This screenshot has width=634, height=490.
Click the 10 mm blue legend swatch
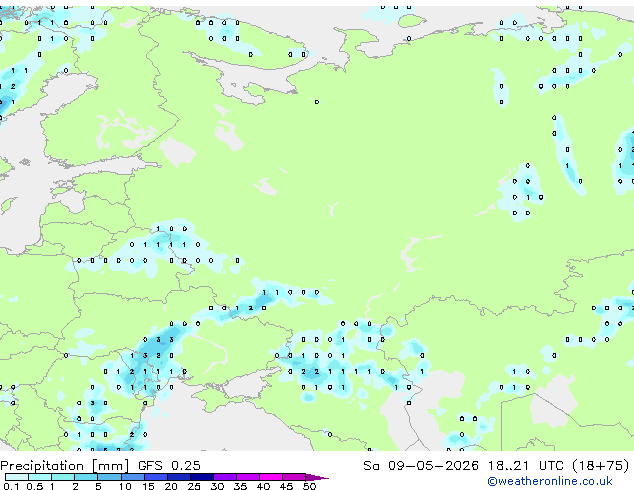click(x=133, y=477)
